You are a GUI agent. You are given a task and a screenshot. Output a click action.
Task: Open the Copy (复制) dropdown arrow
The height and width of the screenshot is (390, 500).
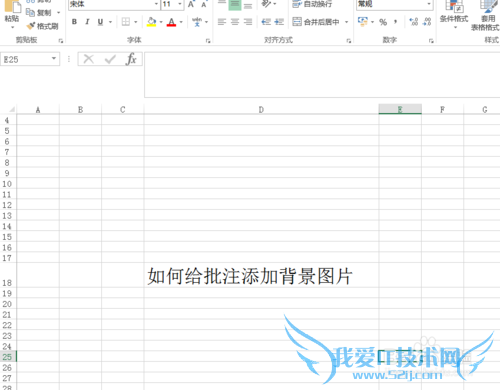(59, 13)
